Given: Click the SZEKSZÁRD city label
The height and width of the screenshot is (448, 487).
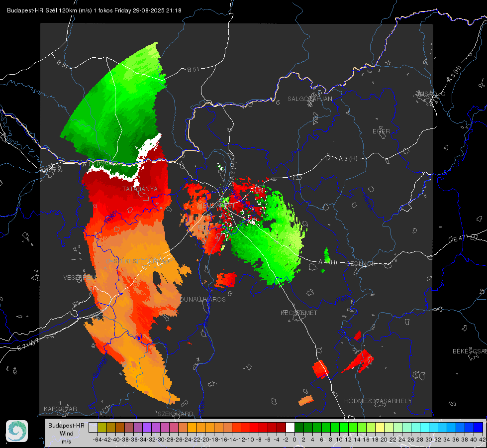Looking at the screenshot, I should [176, 414].
